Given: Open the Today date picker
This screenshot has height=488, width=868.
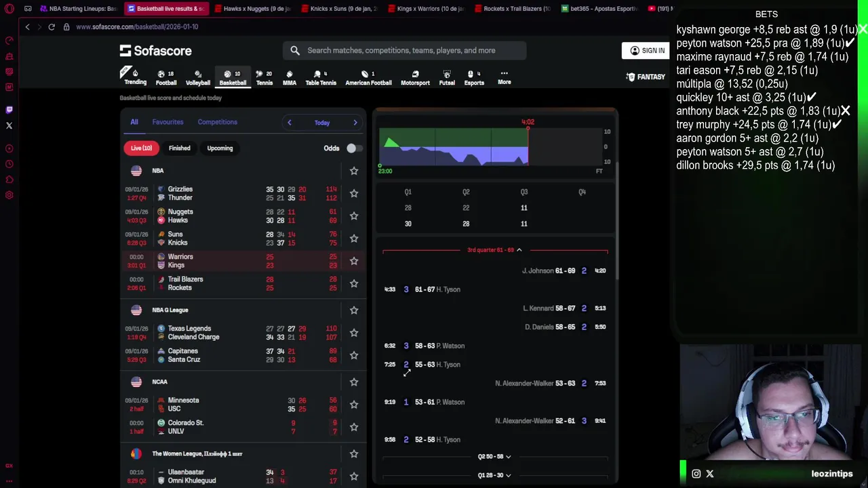Looking at the screenshot, I should click(x=322, y=123).
